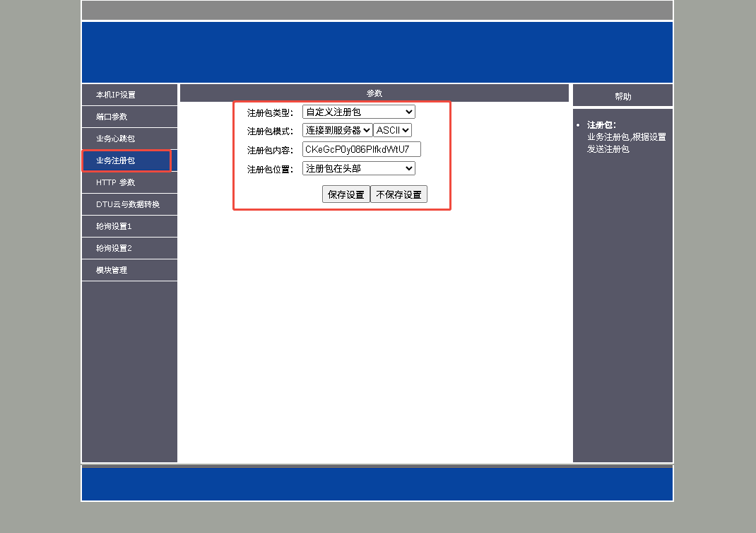Click the 帮助 panel header

pos(622,96)
